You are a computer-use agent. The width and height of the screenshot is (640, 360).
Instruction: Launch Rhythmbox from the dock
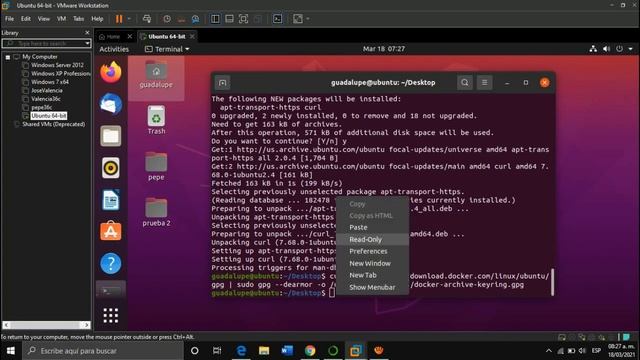click(x=111, y=168)
